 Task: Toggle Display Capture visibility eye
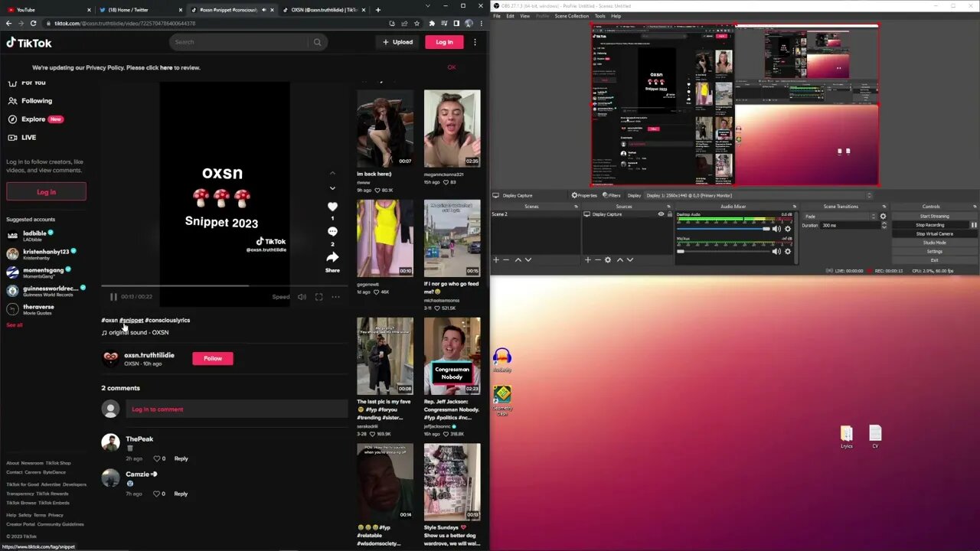661,214
